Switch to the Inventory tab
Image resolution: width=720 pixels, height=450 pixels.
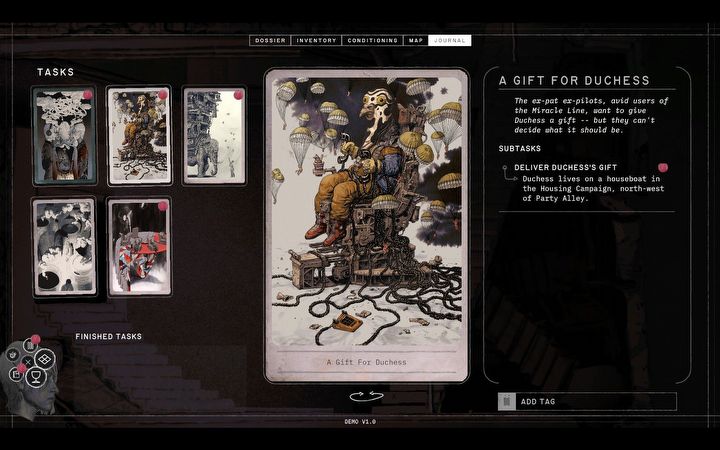pyautogui.click(x=316, y=40)
